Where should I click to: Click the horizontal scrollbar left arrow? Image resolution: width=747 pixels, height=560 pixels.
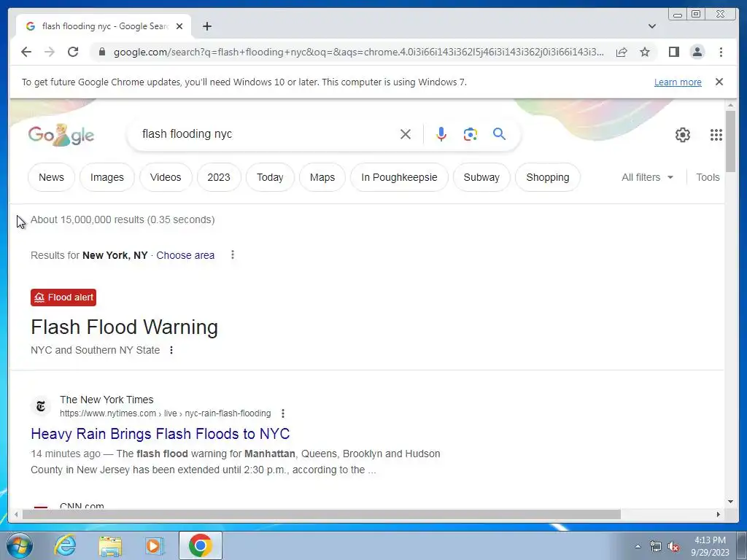pos(16,514)
